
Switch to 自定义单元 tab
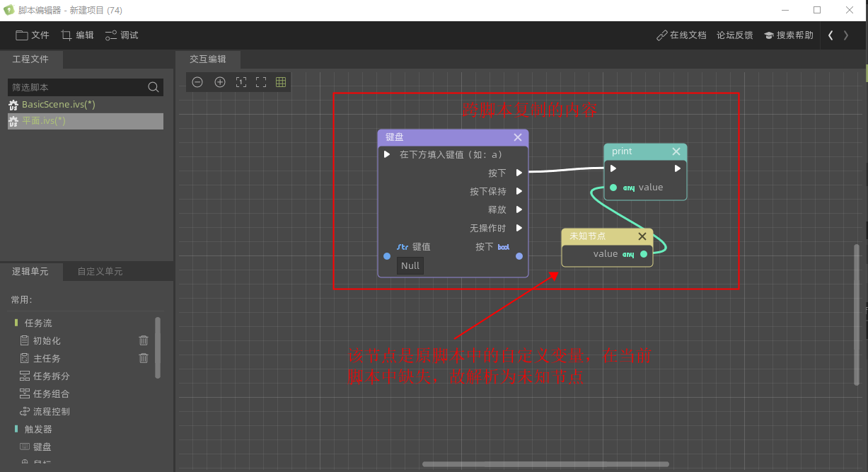coord(100,271)
